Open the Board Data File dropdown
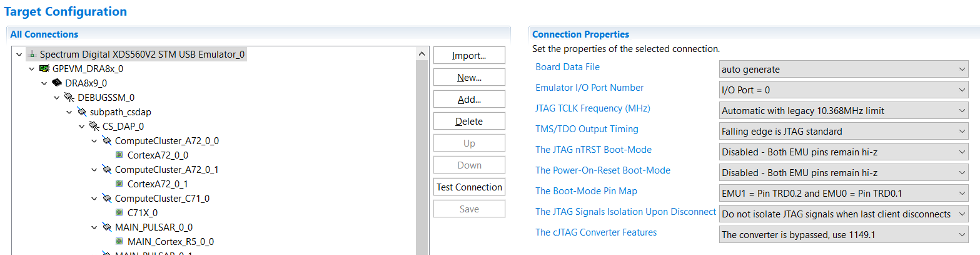This screenshot has width=980, height=255. point(844,70)
